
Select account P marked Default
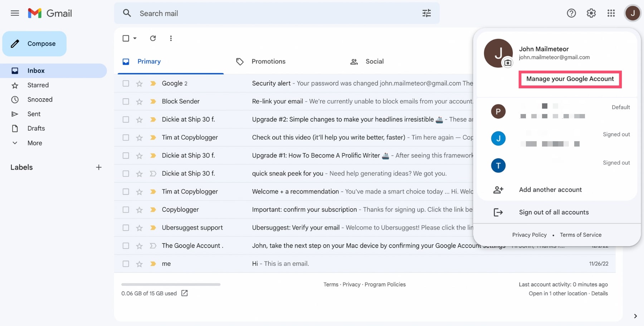(557, 112)
